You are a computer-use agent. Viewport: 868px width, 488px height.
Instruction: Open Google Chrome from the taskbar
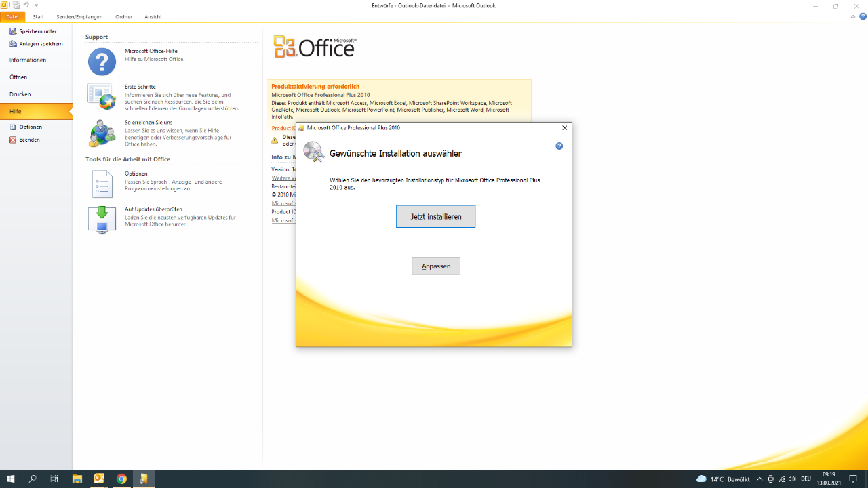(x=121, y=479)
